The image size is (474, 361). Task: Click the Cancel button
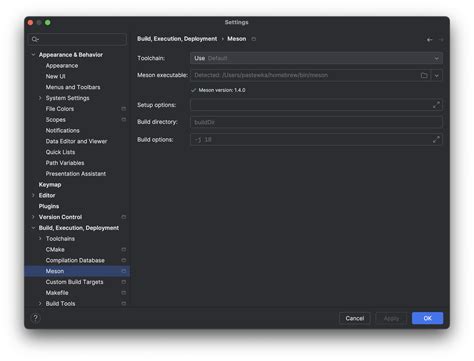coord(355,318)
